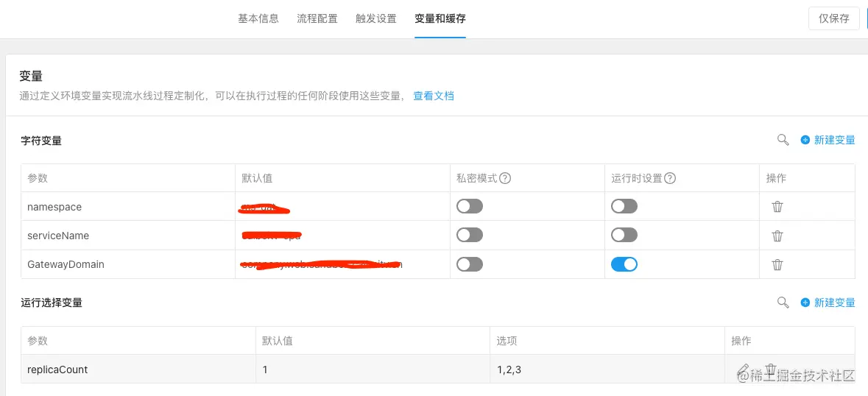
Task: Delete the namespace variable with trash icon
Action: coord(777,207)
